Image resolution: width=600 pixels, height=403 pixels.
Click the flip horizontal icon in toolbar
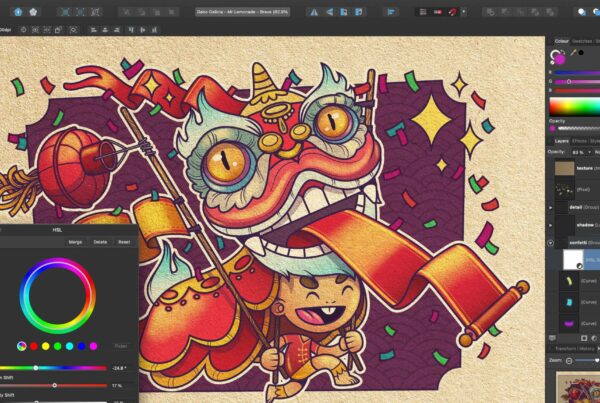tap(313, 12)
